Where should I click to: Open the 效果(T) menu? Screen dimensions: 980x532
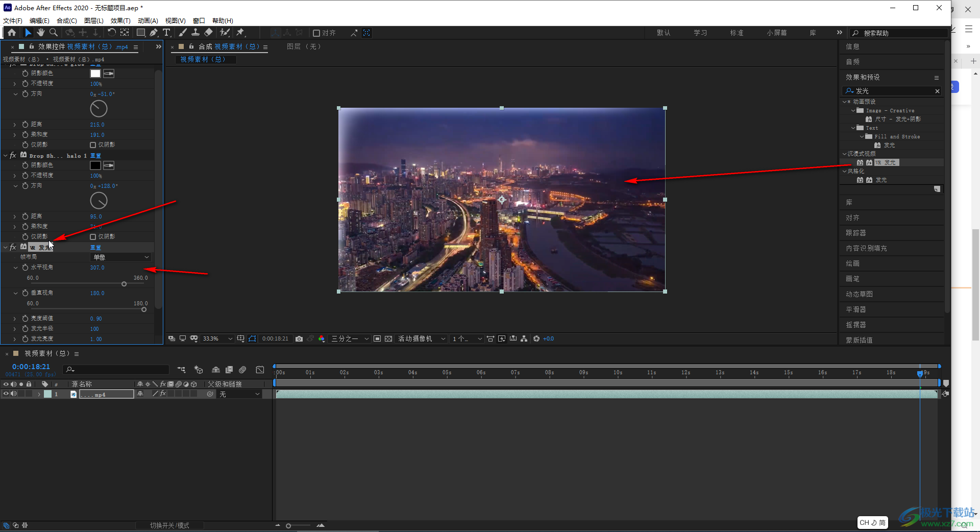click(120, 21)
